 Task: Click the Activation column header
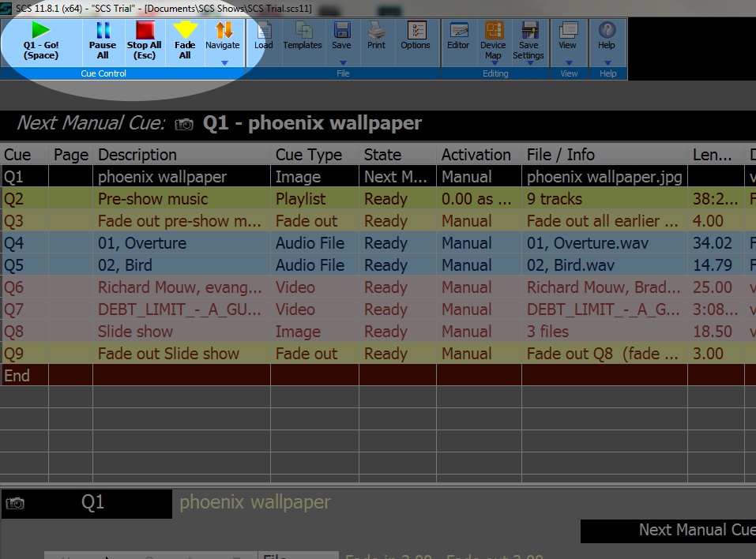476,155
